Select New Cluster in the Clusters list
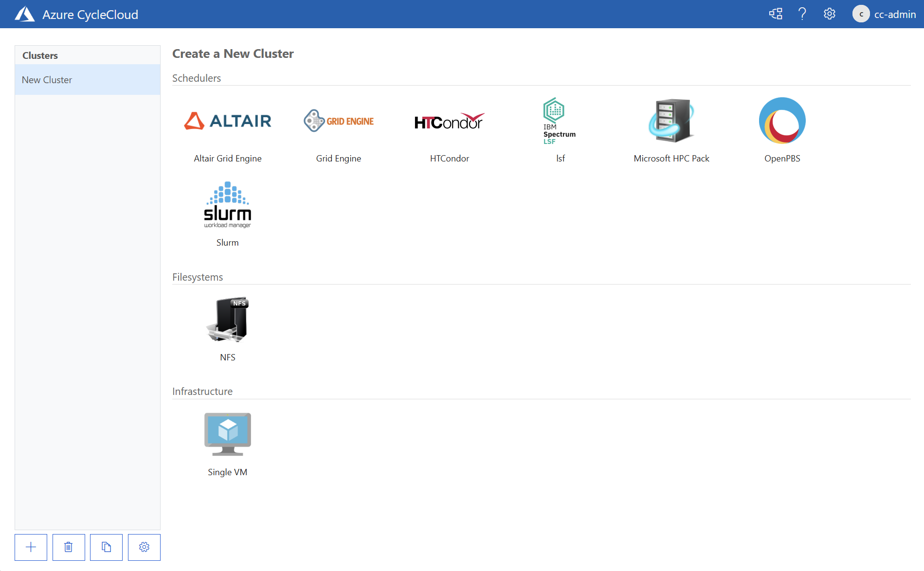This screenshot has width=924, height=571. click(88, 80)
